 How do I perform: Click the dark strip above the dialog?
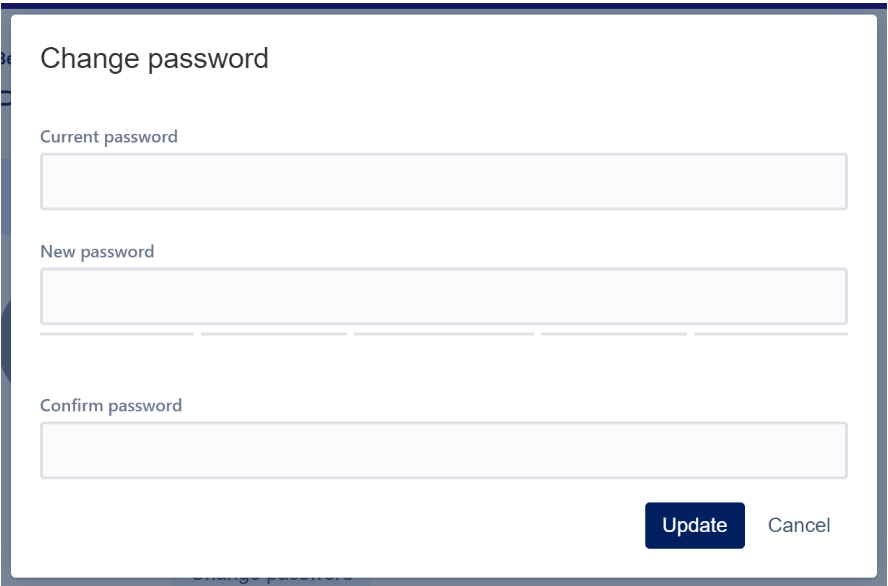(x=443, y=5)
